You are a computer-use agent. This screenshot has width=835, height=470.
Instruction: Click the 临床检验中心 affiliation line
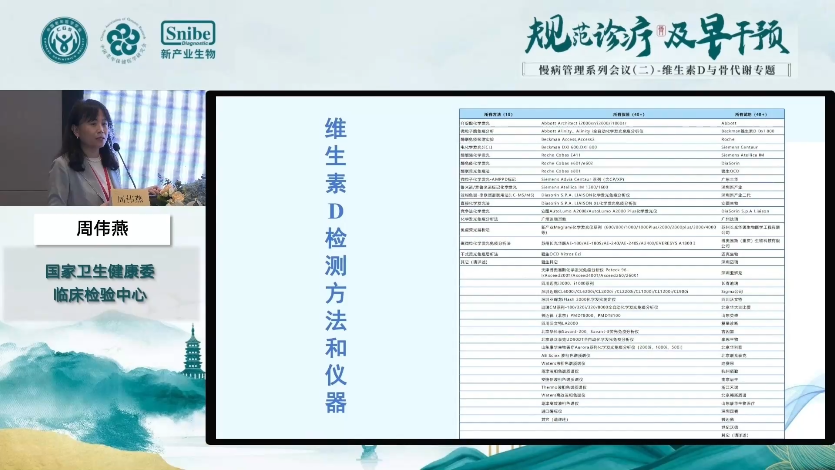click(100, 295)
